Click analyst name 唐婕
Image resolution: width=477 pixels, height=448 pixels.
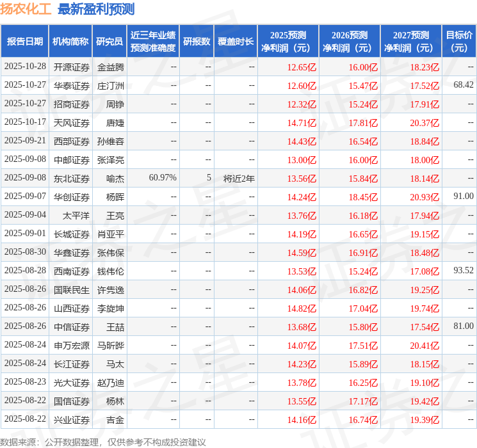(115, 123)
